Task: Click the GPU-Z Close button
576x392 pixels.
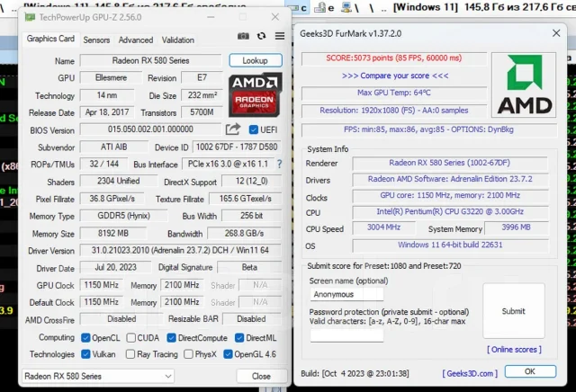Action: 261,376
